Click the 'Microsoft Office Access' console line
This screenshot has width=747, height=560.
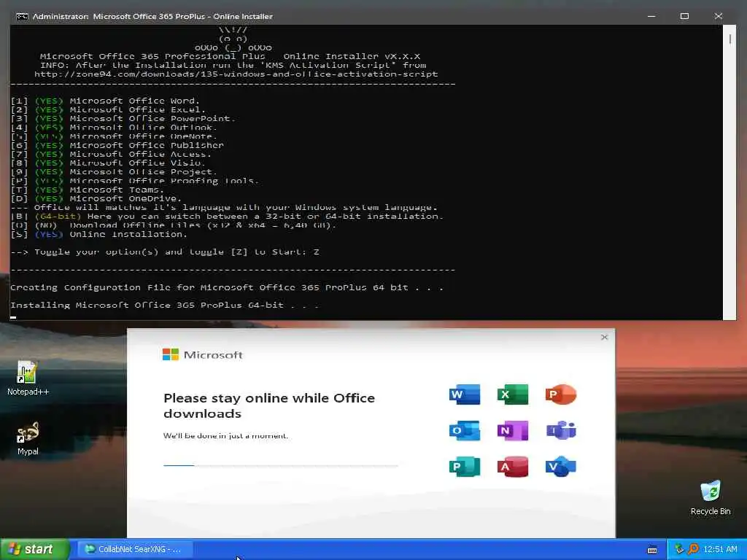pyautogui.click(x=111, y=155)
